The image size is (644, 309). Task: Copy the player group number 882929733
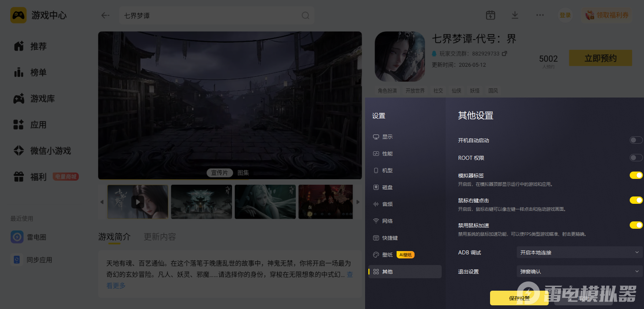505,54
